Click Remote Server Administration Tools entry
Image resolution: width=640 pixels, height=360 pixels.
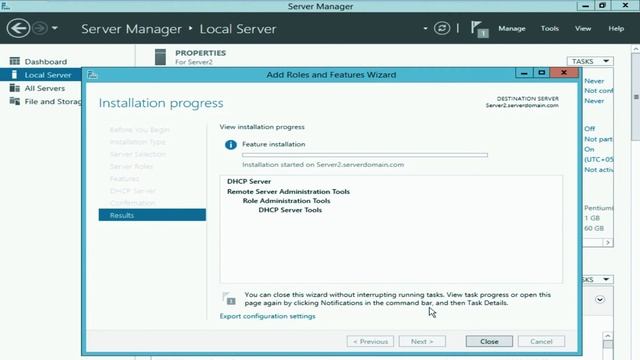click(x=288, y=191)
